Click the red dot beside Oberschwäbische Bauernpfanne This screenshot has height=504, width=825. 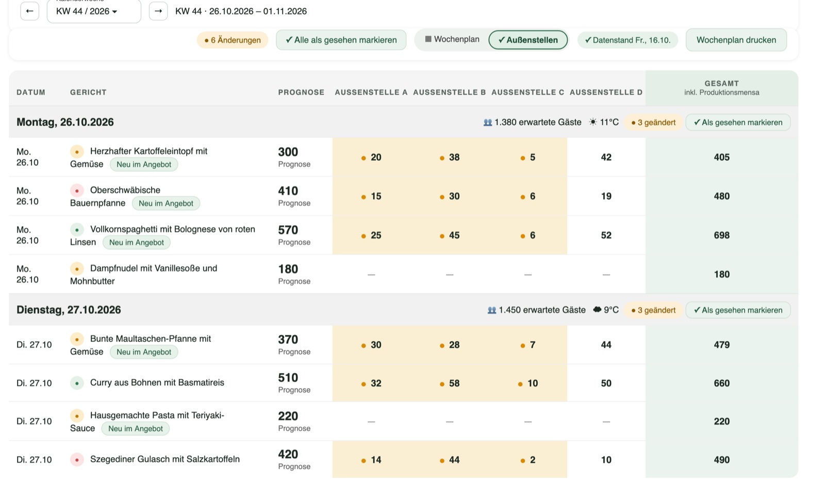coord(77,190)
